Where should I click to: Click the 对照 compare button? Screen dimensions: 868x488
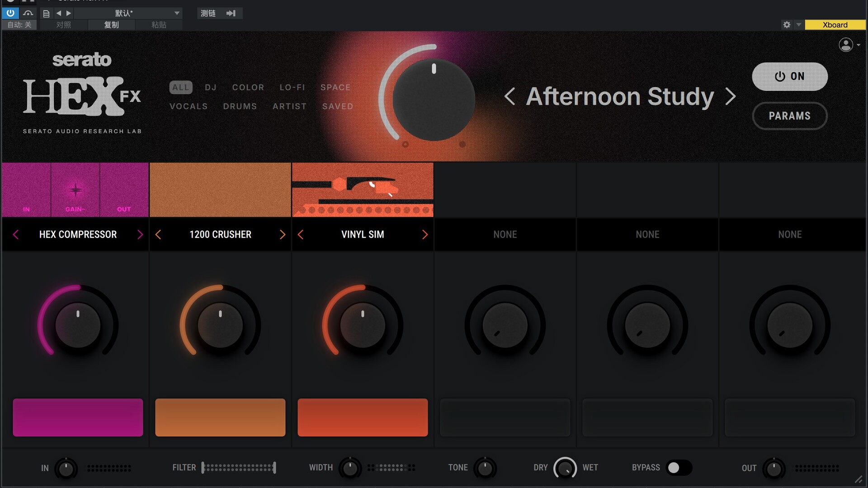[64, 25]
